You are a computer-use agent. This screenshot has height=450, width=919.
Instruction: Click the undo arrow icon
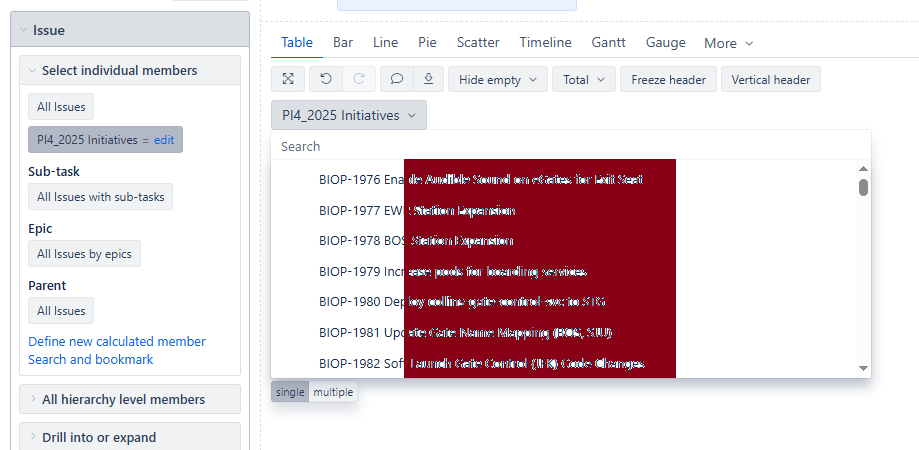326,79
